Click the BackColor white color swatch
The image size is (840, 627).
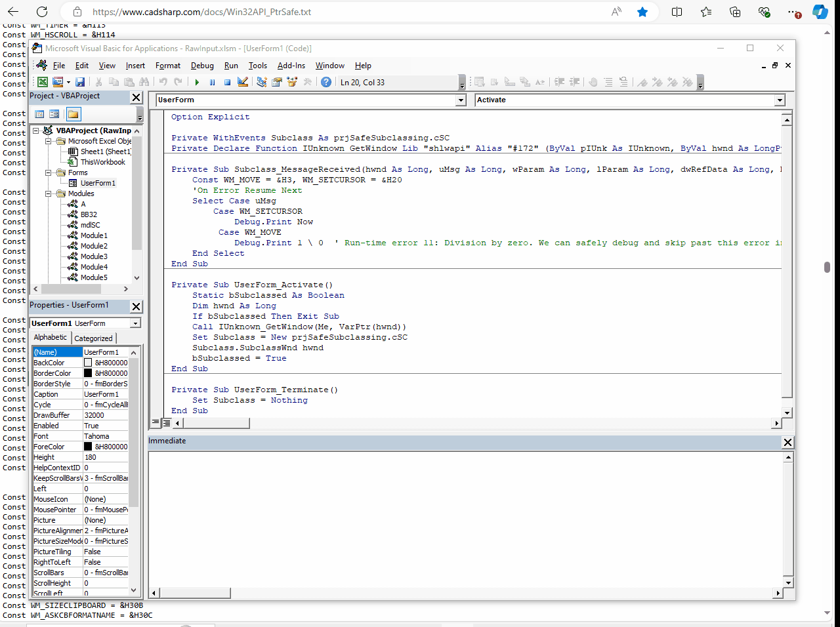88,363
